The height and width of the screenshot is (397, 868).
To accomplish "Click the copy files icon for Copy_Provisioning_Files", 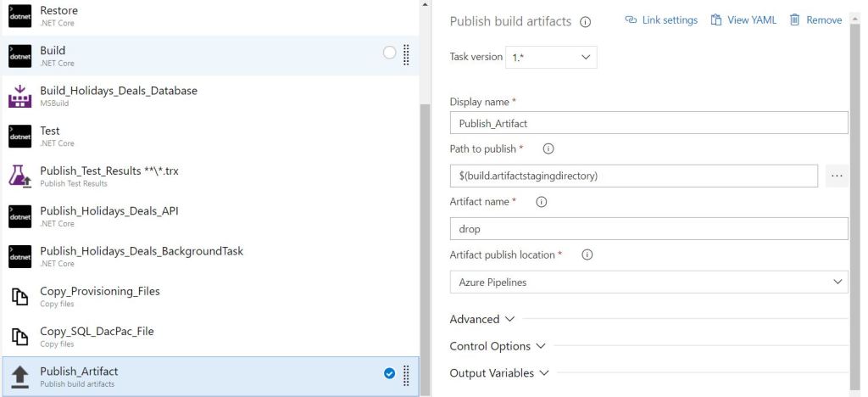I will click(20, 297).
